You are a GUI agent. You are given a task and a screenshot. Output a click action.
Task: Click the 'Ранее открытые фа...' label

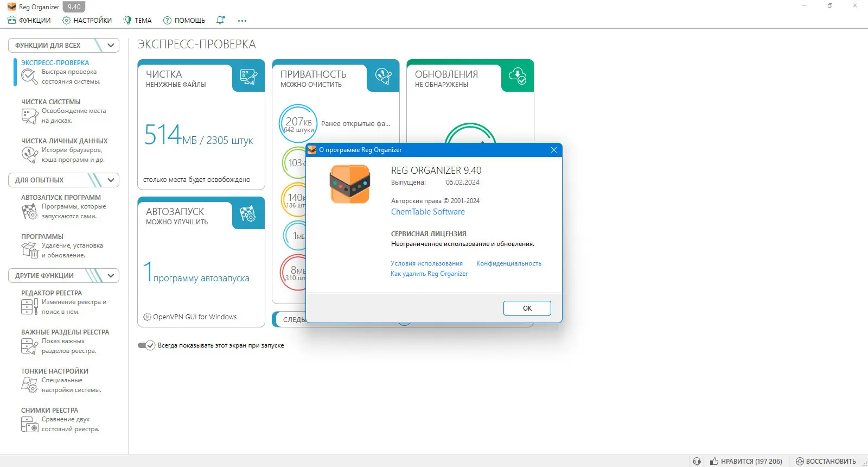[x=356, y=124]
